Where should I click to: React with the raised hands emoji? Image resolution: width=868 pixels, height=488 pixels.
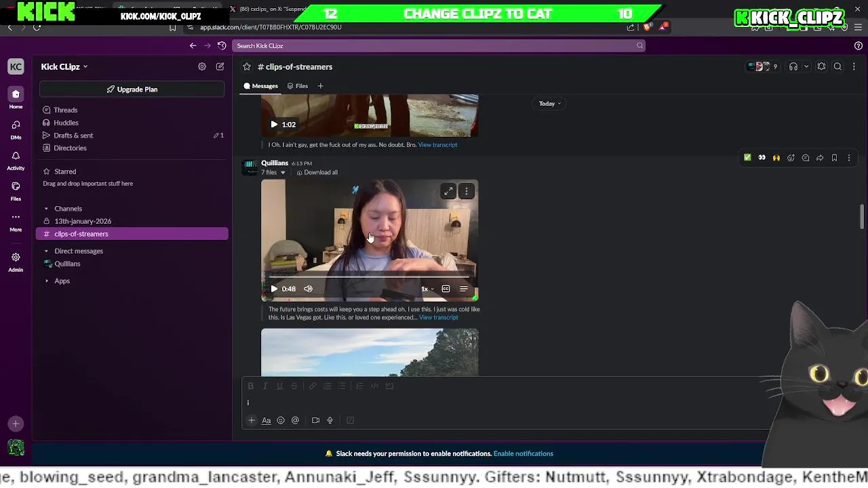pyautogui.click(x=776, y=158)
